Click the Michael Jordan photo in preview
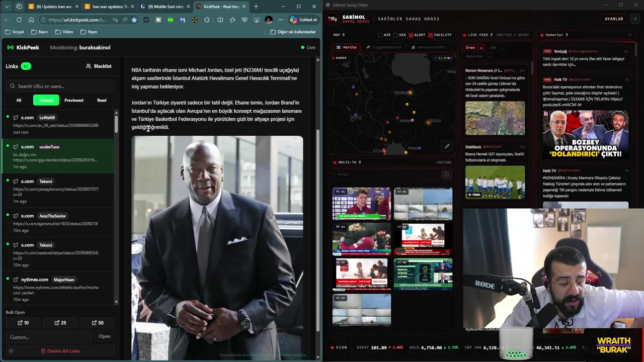644x362 pixels. pos(217,248)
